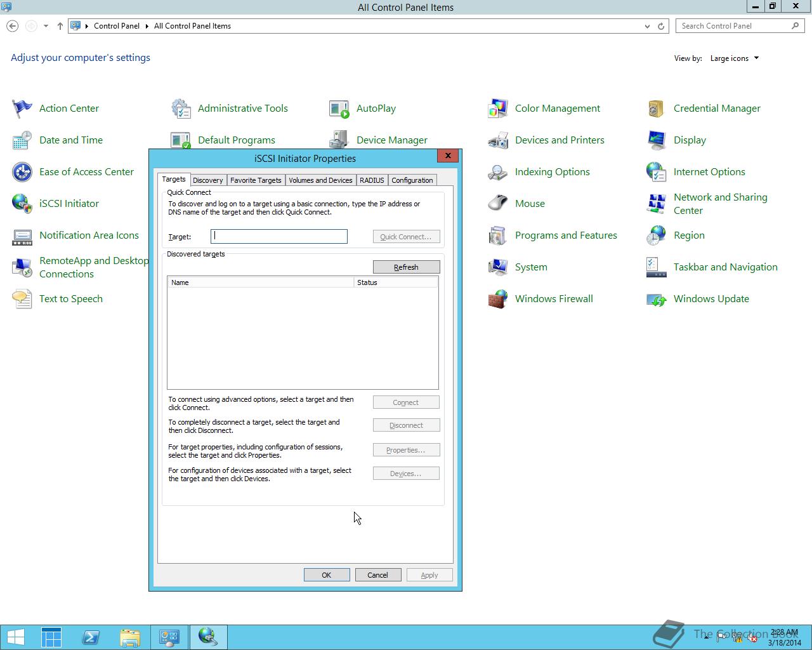Expand the address bar history dropdown
Screen dimensions: 812x650
click(x=647, y=26)
